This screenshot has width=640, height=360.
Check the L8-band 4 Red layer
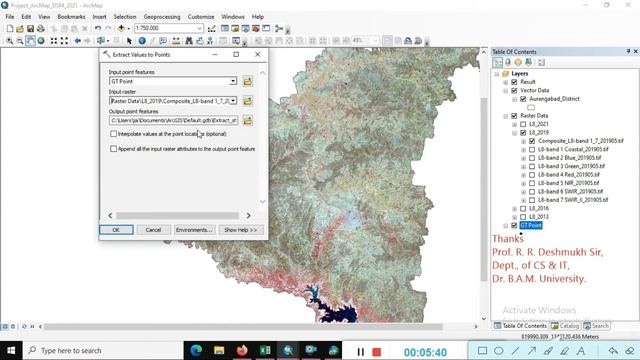[x=532, y=175]
